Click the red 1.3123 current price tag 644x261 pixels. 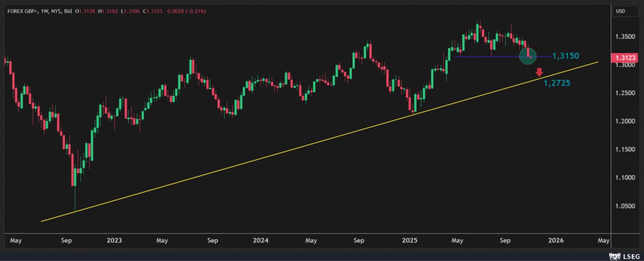[626, 57]
